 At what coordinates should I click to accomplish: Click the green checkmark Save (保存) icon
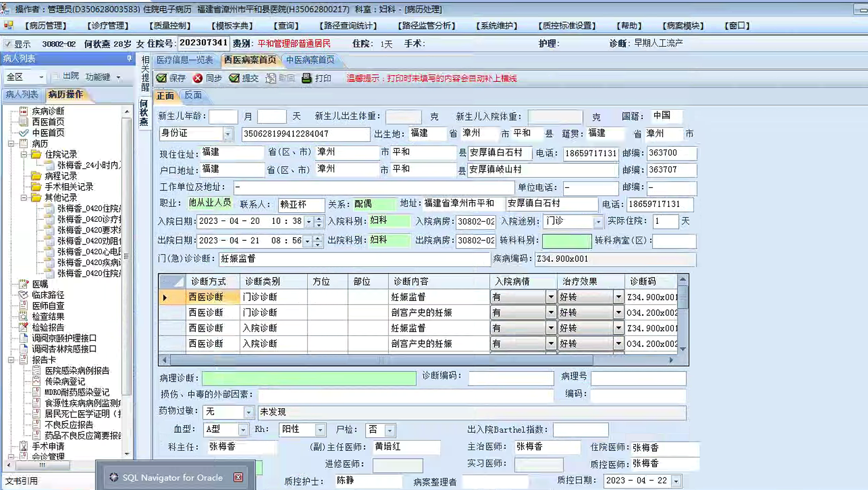(161, 78)
